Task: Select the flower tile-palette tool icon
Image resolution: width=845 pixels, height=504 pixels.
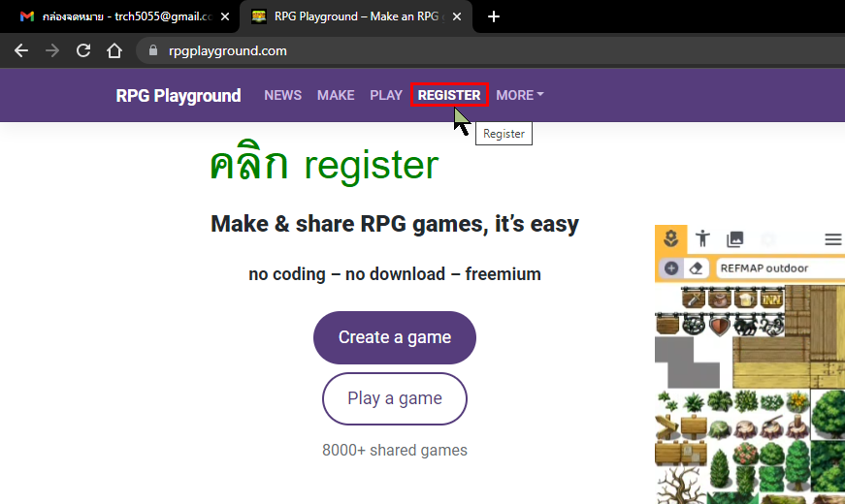Action: pyautogui.click(x=671, y=238)
